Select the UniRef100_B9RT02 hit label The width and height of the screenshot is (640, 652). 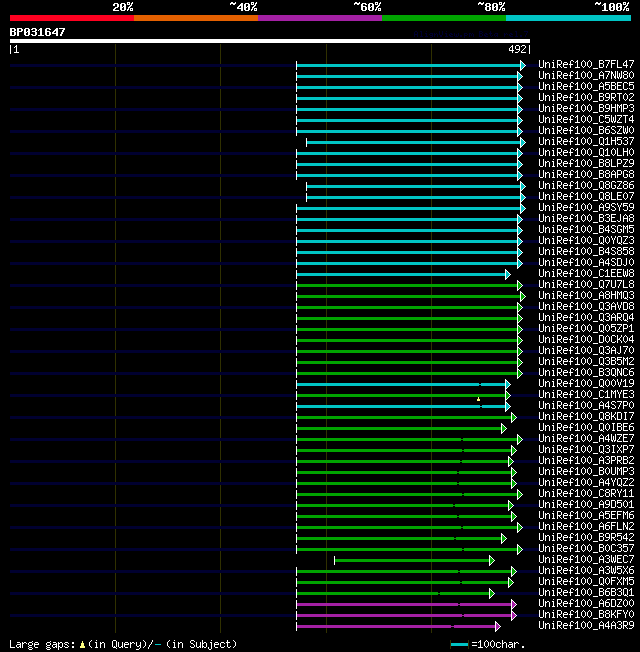(586, 98)
